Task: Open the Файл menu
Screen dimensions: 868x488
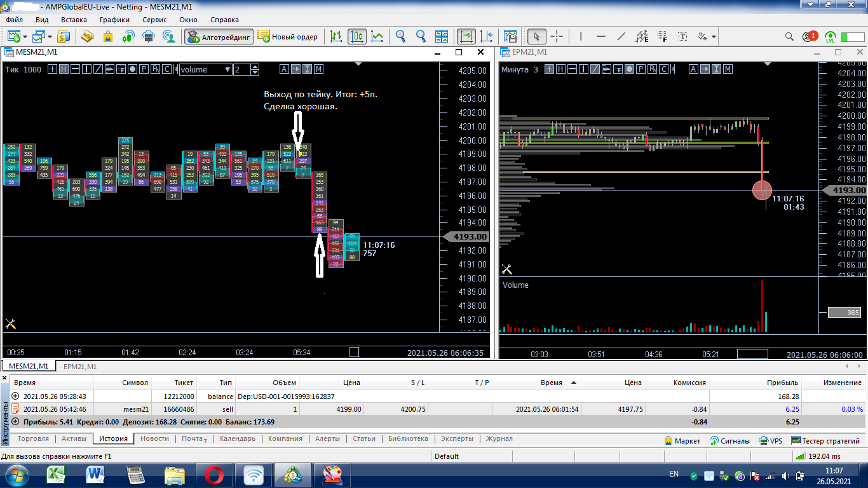Action: tap(15, 20)
